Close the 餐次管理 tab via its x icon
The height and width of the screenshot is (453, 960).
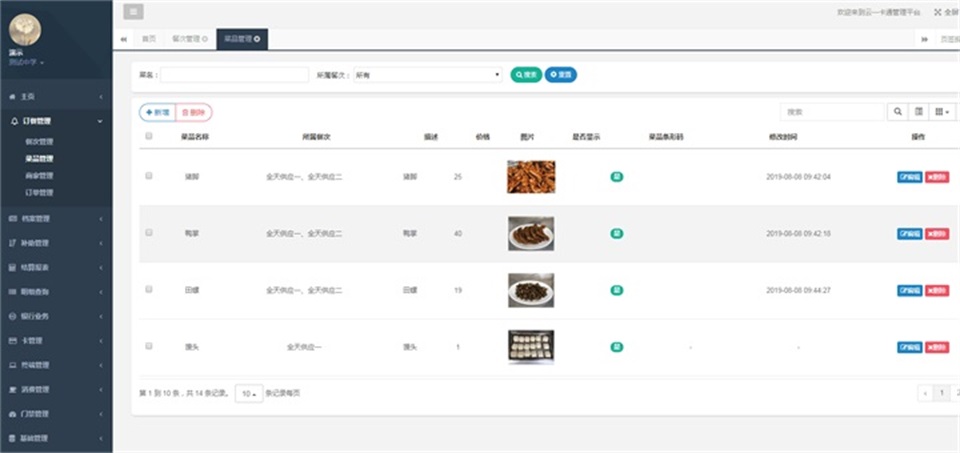pyautogui.click(x=204, y=39)
